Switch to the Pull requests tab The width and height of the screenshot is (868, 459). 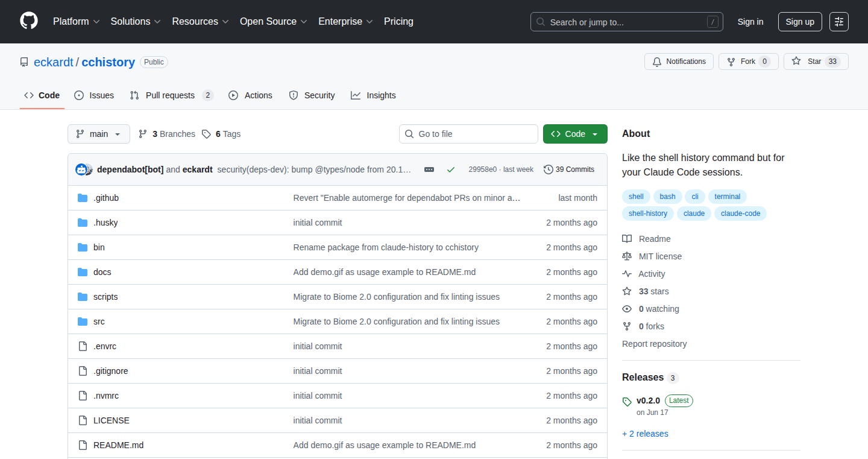[x=172, y=95]
